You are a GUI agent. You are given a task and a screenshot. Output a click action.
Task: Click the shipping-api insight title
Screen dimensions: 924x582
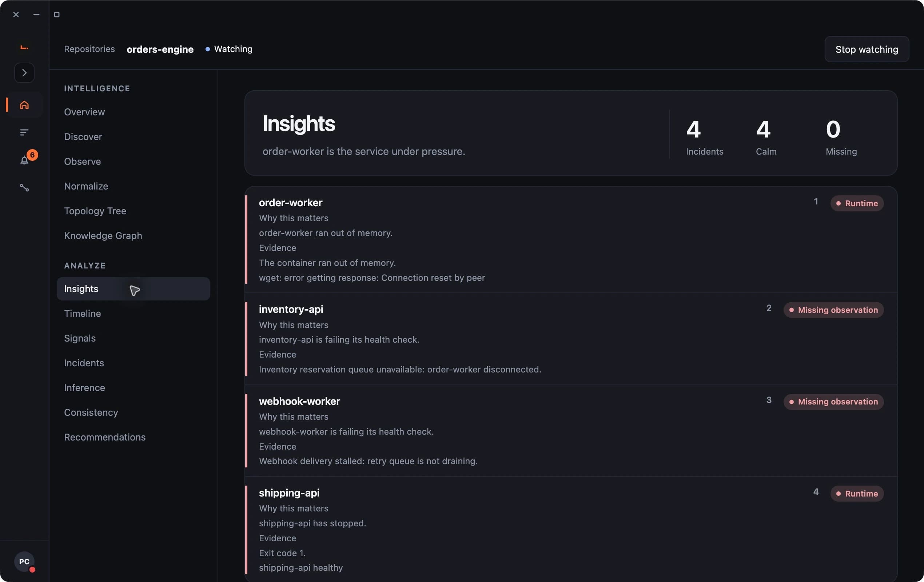(289, 493)
